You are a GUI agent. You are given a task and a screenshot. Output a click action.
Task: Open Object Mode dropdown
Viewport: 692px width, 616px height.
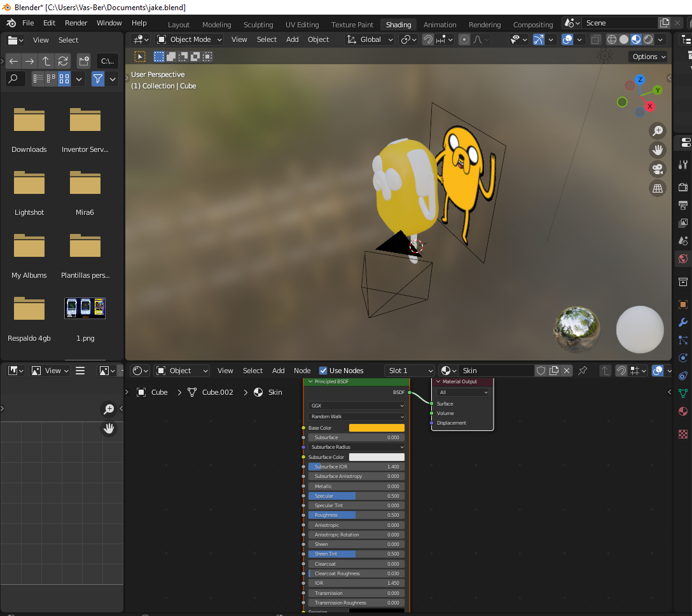[x=190, y=39]
